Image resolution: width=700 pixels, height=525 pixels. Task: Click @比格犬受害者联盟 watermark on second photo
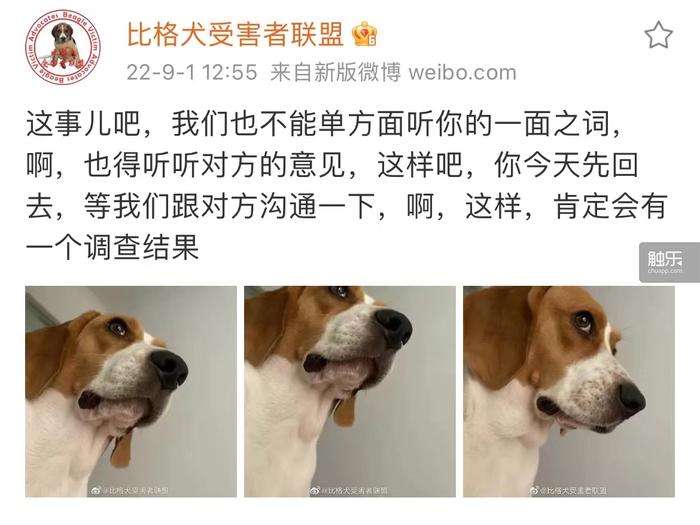[x=355, y=491]
